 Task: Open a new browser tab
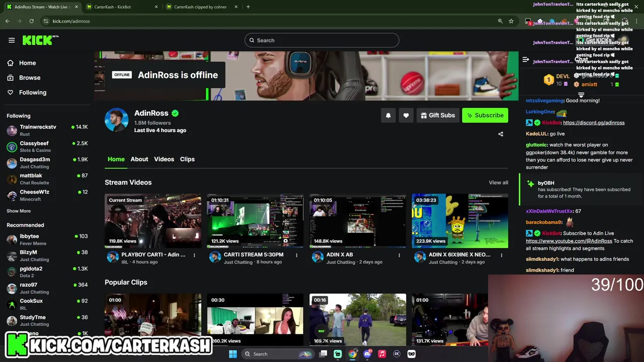pyautogui.click(x=248, y=7)
